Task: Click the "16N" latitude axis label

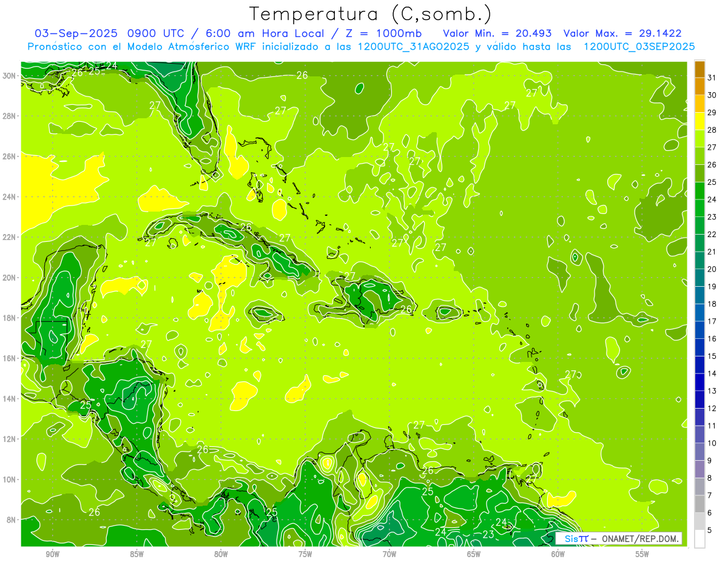Action: [10, 358]
